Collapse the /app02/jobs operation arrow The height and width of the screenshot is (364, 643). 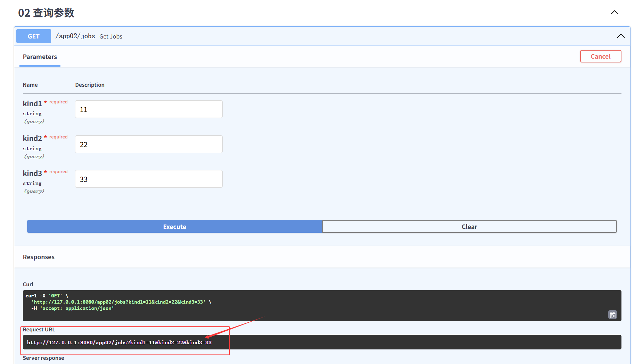[x=620, y=36]
